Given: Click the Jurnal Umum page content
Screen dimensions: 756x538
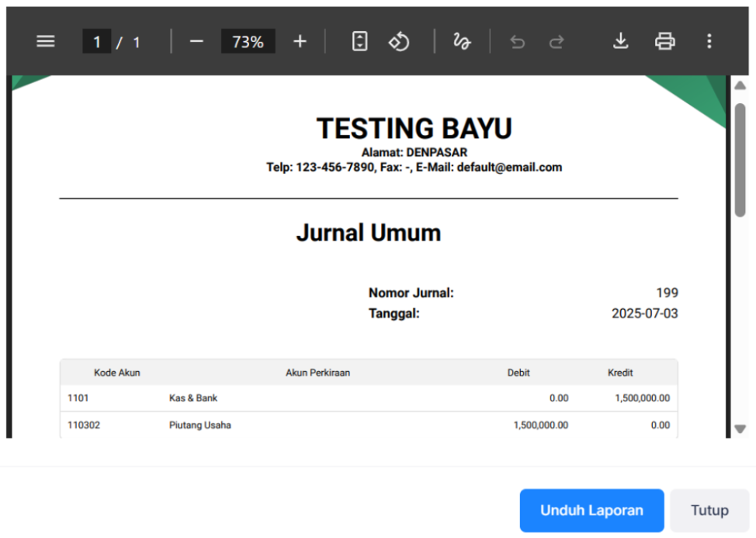Looking at the screenshot, I should coord(369,232).
